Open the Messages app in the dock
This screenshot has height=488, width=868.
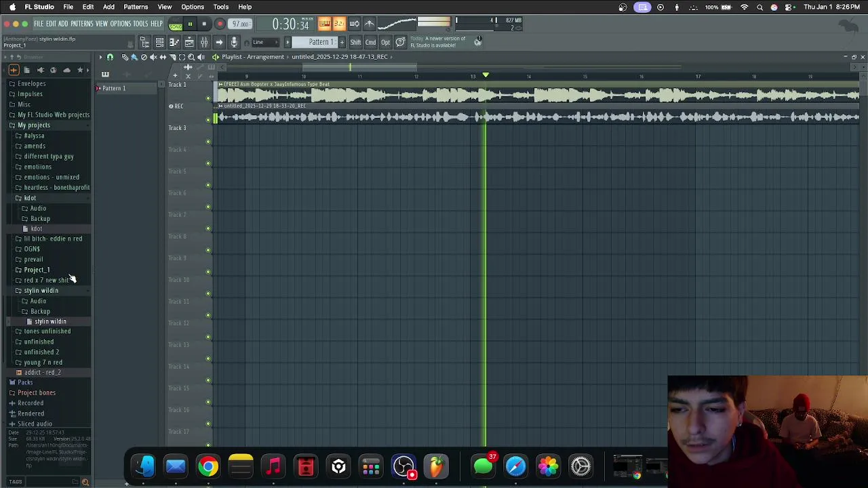coord(484,466)
